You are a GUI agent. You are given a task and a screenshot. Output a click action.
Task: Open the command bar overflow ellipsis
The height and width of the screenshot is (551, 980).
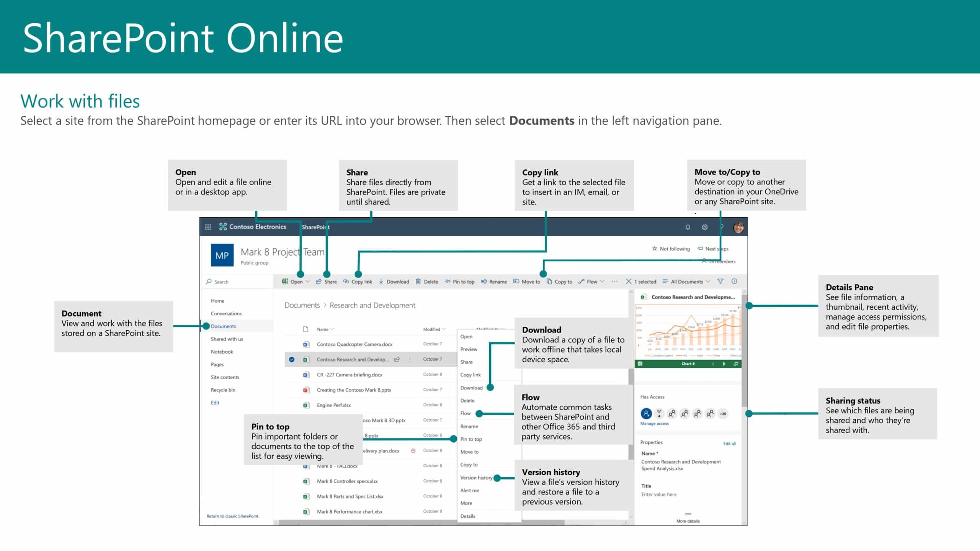pyautogui.click(x=614, y=281)
